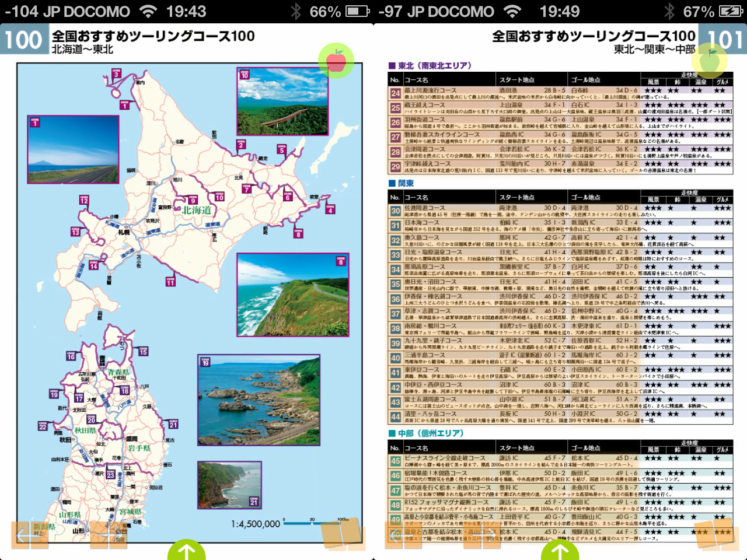Go to previous page on the right screen
Screen dimensions: 747x560
[403, 535]
